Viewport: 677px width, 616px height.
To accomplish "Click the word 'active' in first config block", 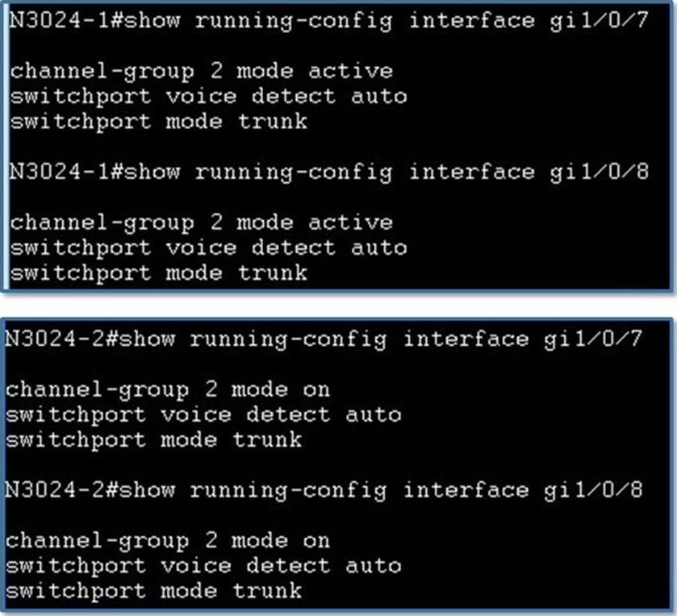I will click(351, 71).
